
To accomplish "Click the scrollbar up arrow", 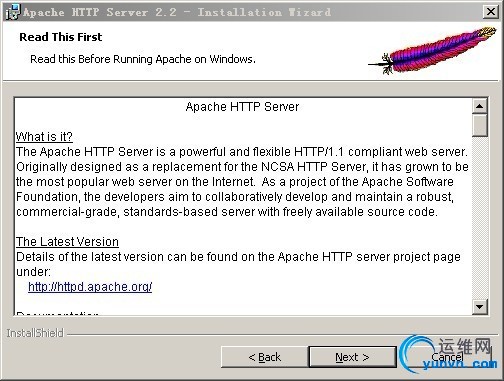I will (x=480, y=106).
